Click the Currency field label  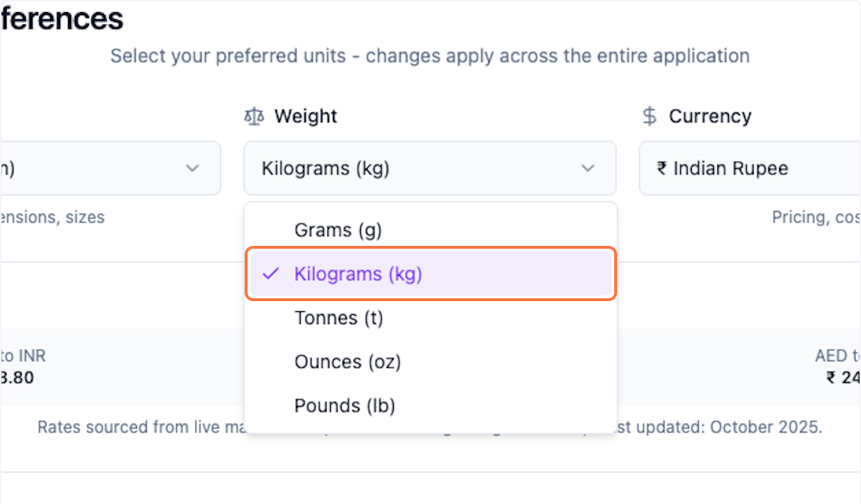tap(710, 116)
